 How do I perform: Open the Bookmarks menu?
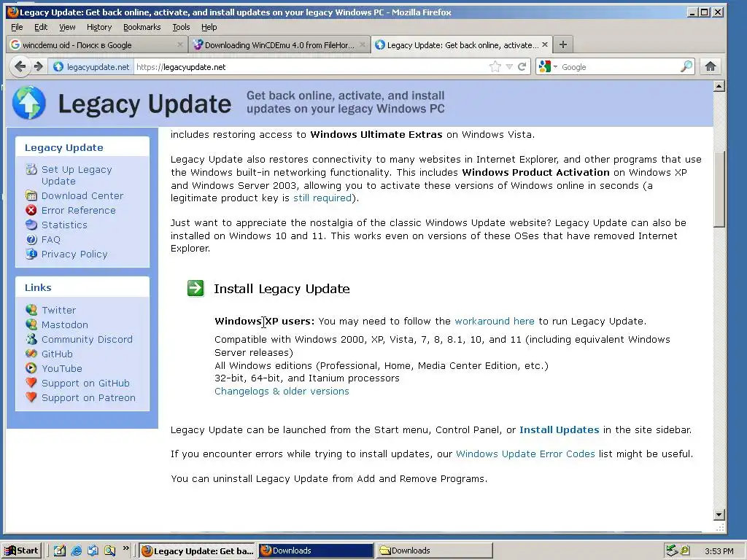coord(142,27)
